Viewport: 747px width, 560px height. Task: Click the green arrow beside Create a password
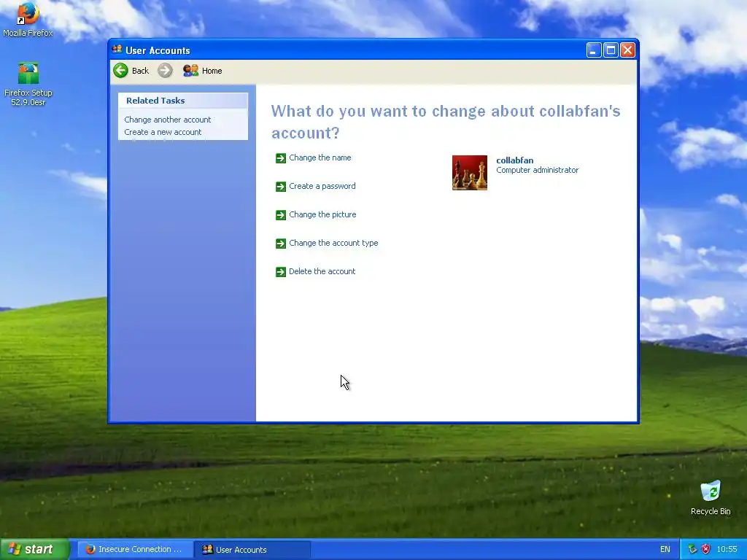281,187
